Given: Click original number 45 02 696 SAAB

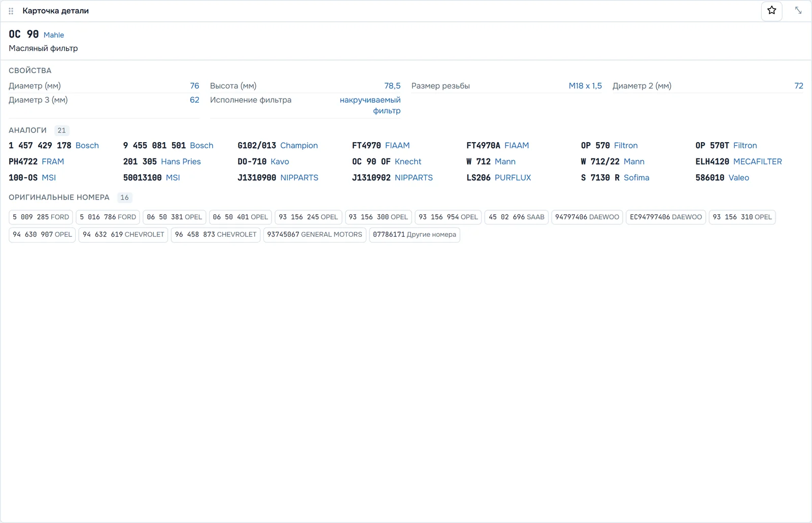Looking at the screenshot, I should [516, 217].
